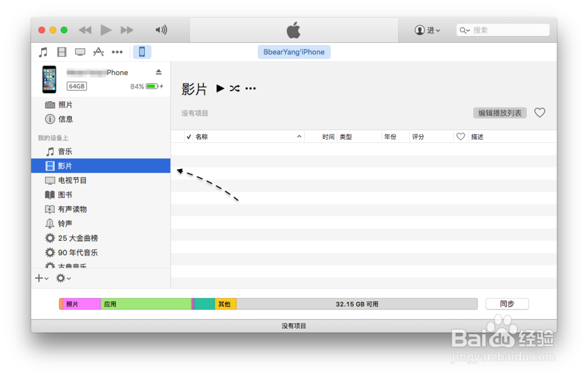Open the 进 account dropdown menu
Image resolution: width=588 pixels, height=377 pixels.
tap(427, 30)
